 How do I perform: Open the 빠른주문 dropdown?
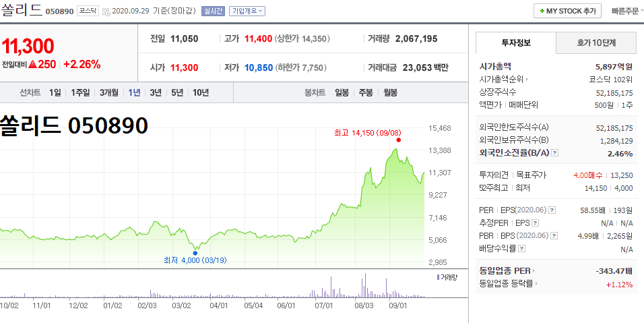[x=626, y=11]
